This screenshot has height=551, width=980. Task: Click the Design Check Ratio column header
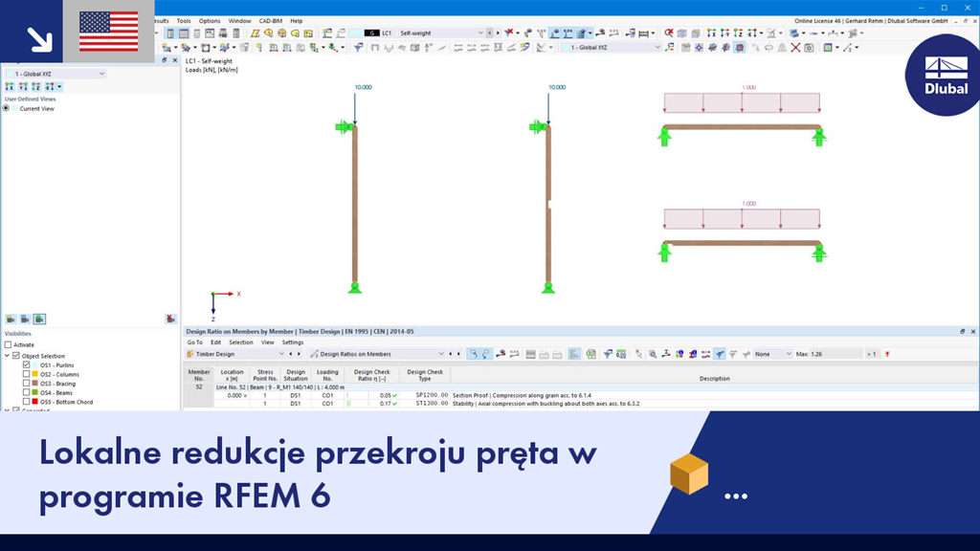(372, 375)
